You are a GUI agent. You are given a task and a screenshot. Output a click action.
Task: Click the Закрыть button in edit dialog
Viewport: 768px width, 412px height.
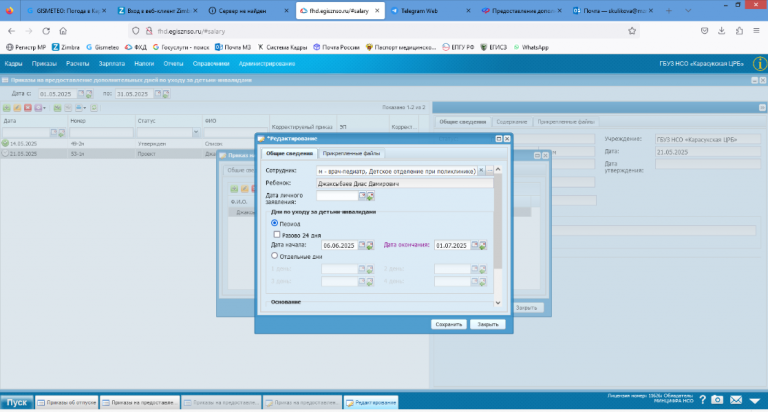(x=488, y=324)
